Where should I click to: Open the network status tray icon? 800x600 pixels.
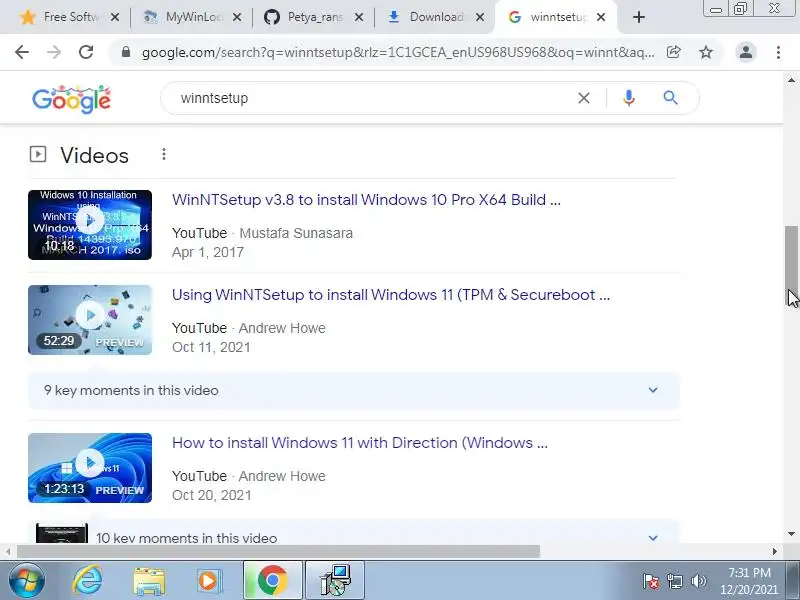tap(674, 581)
